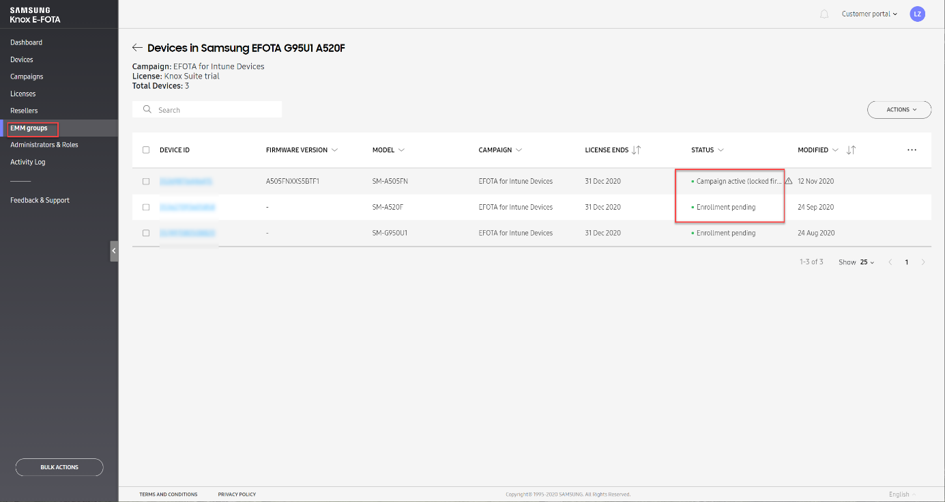Open Resellers in the sidebar
The width and height of the screenshot is (945, 502).
pyautogui.click(x=24, y=111)
